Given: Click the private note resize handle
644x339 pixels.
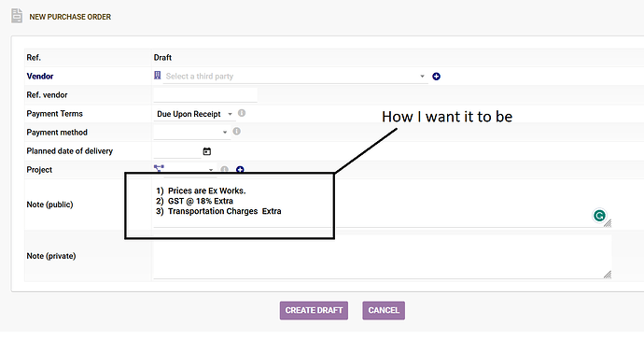Looking at the screenshot, I should (608, 275).
